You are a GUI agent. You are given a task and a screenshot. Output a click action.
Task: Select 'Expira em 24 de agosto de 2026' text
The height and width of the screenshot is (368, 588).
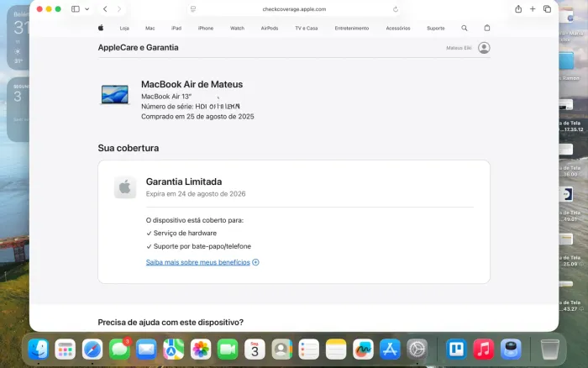coord(196,194)
